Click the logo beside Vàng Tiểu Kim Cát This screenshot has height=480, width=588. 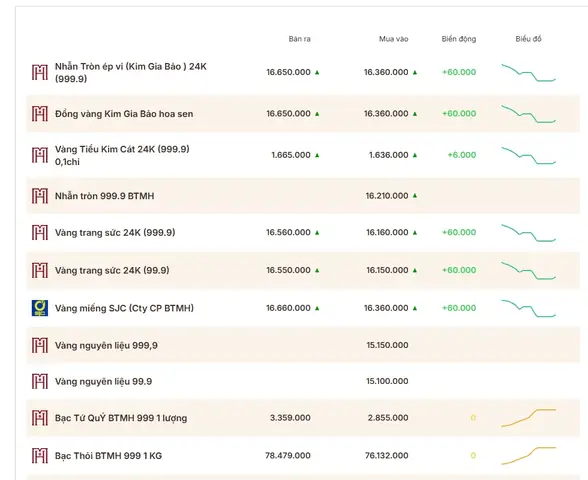coord(40,155)
